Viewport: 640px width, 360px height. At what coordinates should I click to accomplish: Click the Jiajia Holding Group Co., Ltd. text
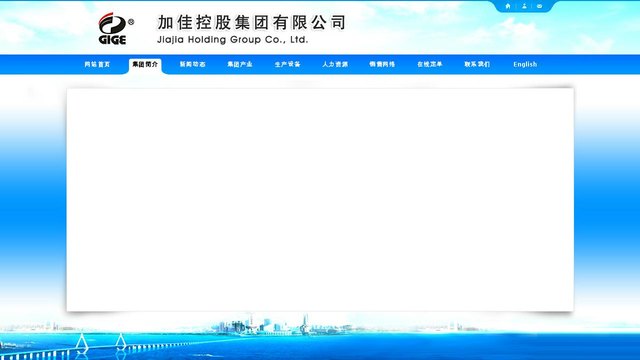(233, 40)
